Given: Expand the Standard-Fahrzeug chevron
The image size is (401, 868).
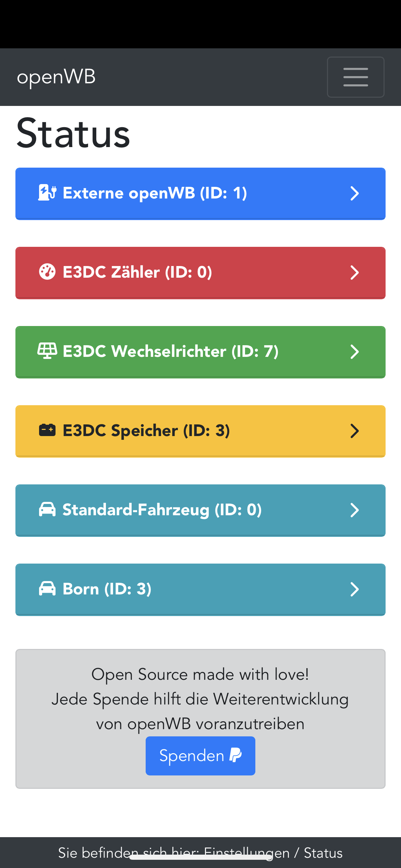Looking at the screenshot, I should 354,510.
